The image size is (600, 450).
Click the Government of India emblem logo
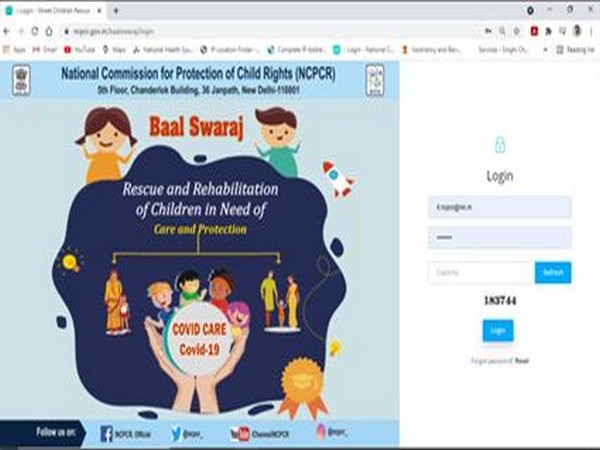(21, 80)
